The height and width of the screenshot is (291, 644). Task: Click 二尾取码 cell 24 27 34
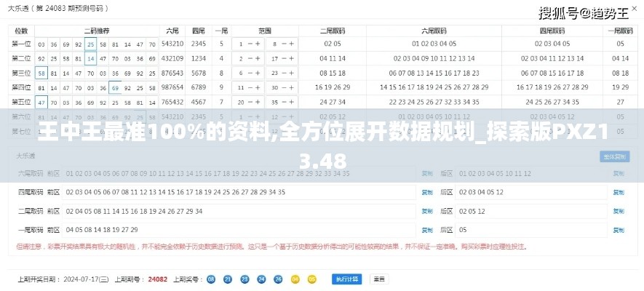click(333, 102)
